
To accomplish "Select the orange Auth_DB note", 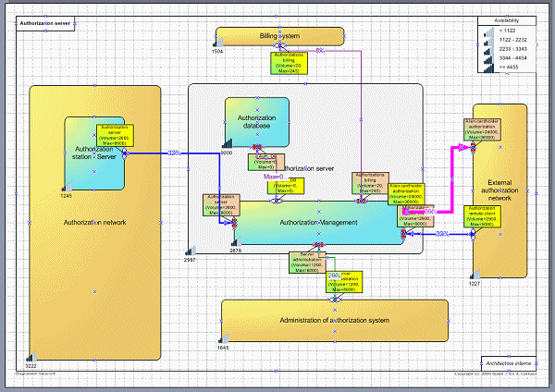I will click(x=266, y=162).
